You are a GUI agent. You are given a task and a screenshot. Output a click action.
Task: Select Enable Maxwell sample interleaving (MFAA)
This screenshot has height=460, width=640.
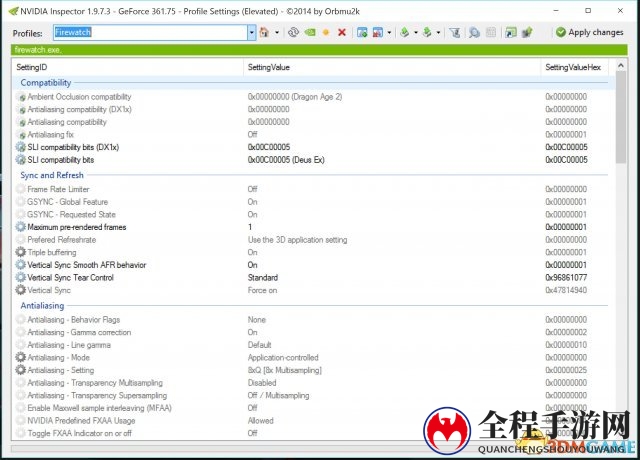tap(99, 408)
